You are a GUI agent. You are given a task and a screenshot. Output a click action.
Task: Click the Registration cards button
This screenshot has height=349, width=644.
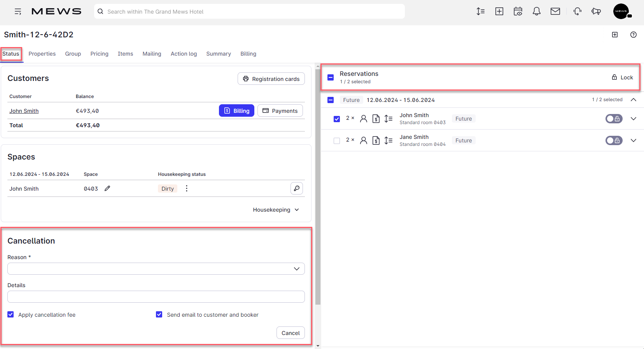pyautogui.click(x=271, y=79)
